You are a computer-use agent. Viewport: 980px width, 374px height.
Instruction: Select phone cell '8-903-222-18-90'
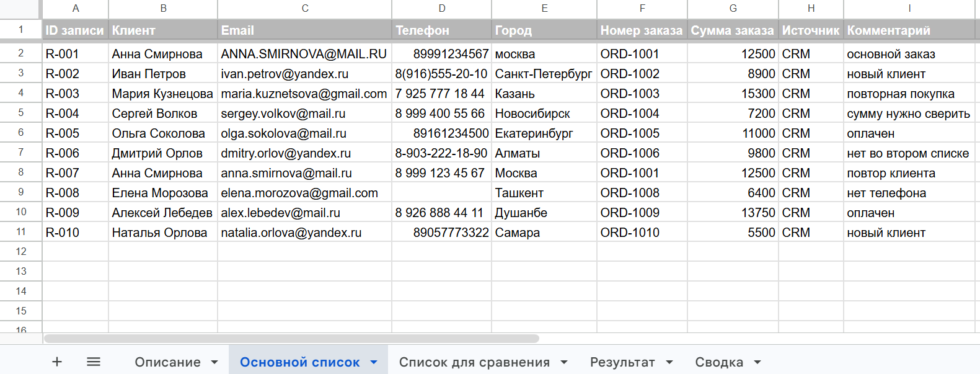[x=442, y=153]
